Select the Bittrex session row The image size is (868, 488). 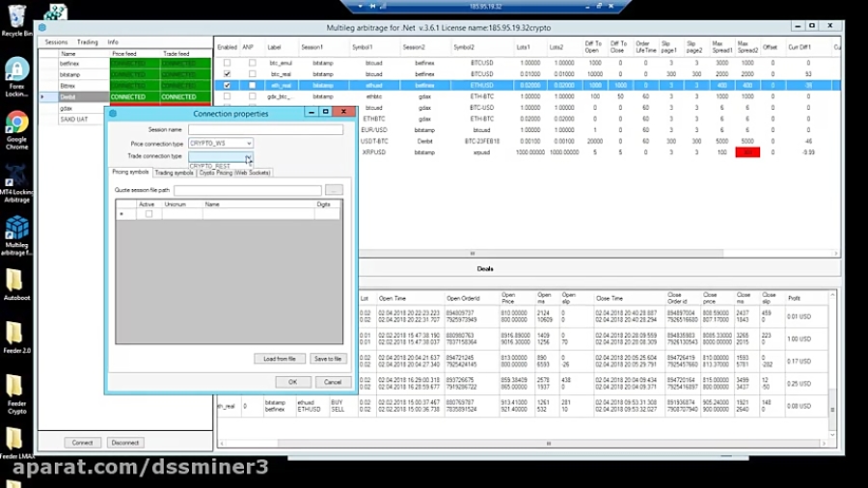click(124, 86)
